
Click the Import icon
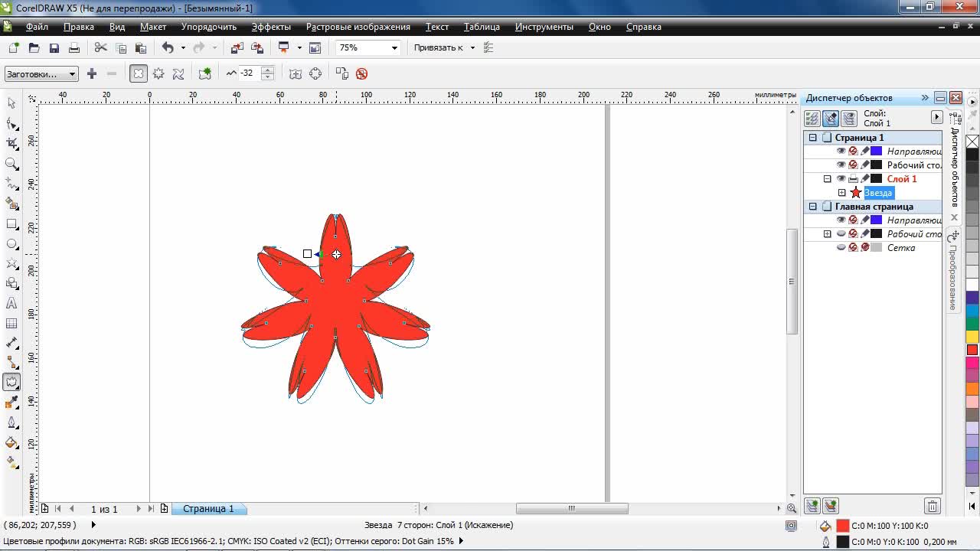click(x=237, y=47)
